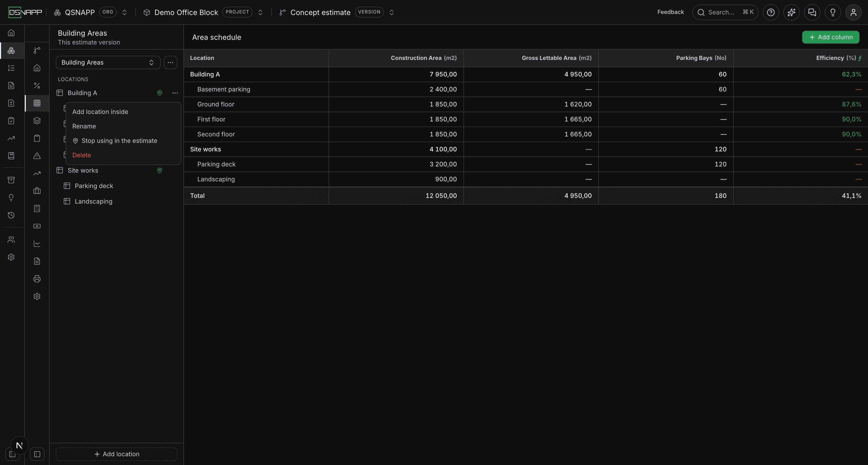Screen dimensions: 868x465
Task: Open the more options button beside Building Areas dropdown
Action: coord(171,63)
